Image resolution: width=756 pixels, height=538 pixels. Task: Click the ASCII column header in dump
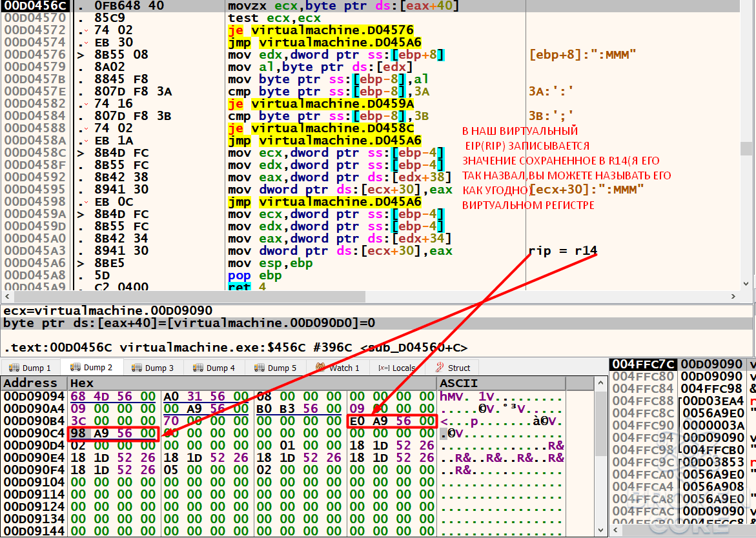(x=502, y=383)
